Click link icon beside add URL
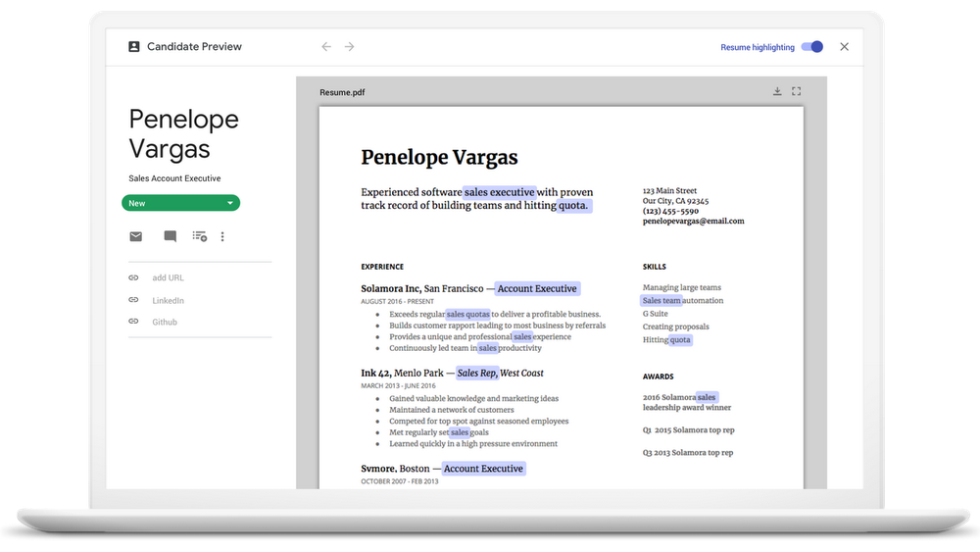 point(133,277)
